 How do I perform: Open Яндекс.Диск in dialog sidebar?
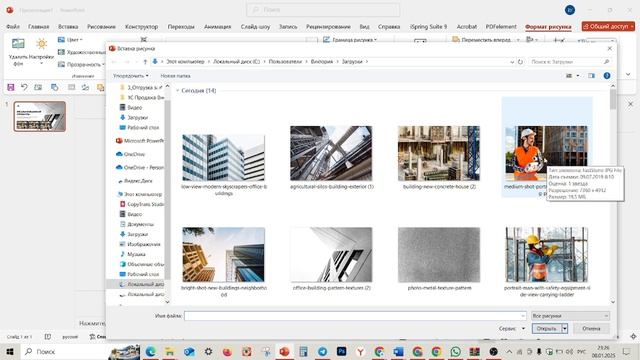[x=135, y=181]
